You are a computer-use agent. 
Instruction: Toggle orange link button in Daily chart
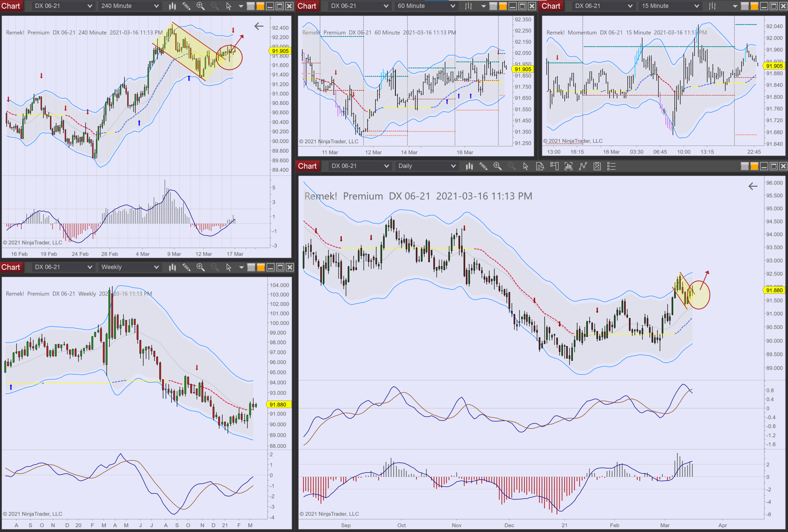point(754,166)
